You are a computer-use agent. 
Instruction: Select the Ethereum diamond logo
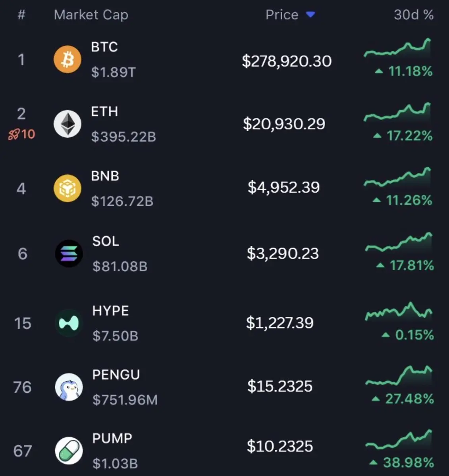67,124
